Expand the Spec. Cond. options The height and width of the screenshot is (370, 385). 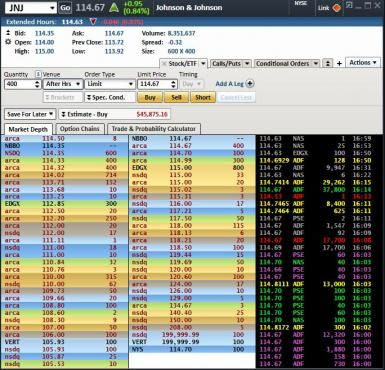tap(110, 97)
